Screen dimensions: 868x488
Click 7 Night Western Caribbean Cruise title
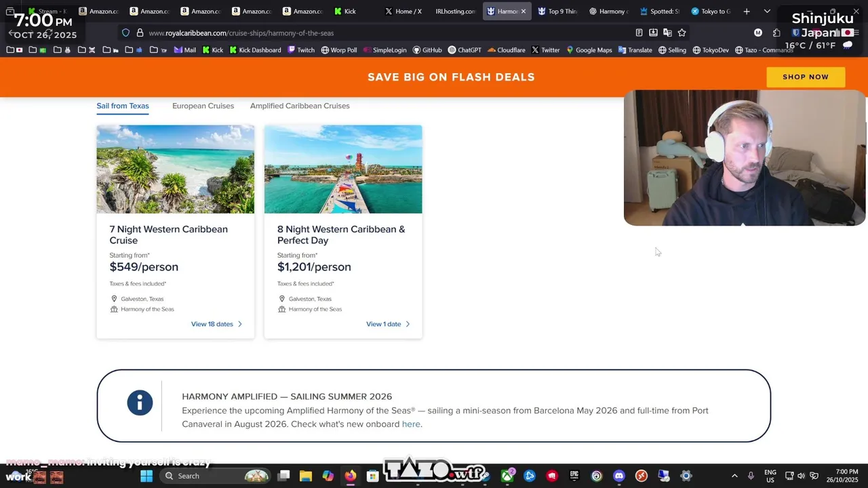168,235
